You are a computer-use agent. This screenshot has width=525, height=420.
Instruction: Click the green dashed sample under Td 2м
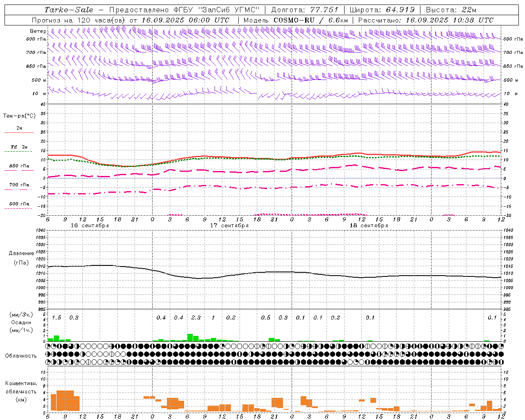[x=18, y=152]
